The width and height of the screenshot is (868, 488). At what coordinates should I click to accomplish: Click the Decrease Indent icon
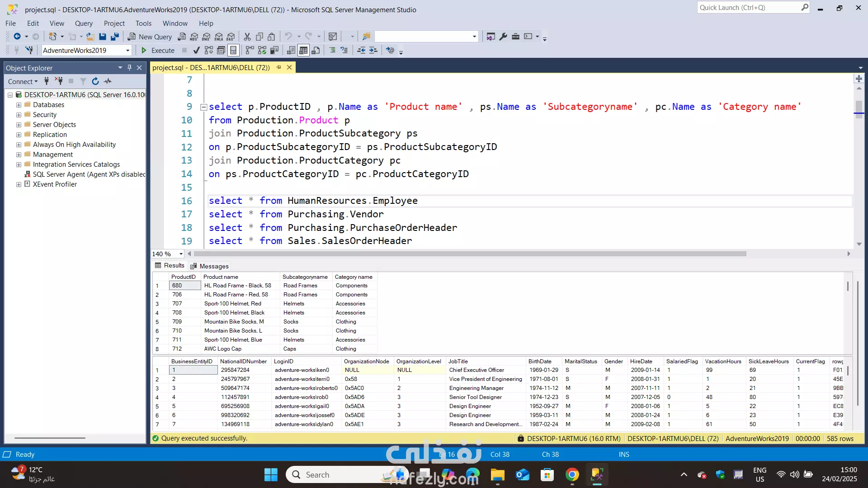[361, 50]
